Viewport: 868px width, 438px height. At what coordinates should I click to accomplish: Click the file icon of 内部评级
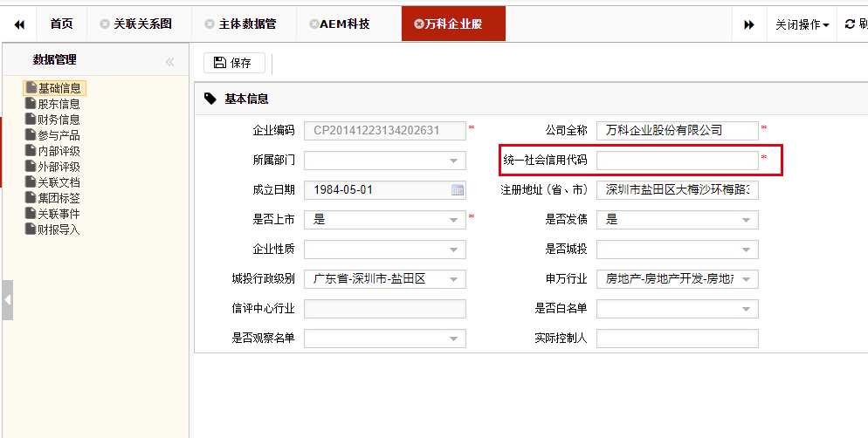(31, 150)
